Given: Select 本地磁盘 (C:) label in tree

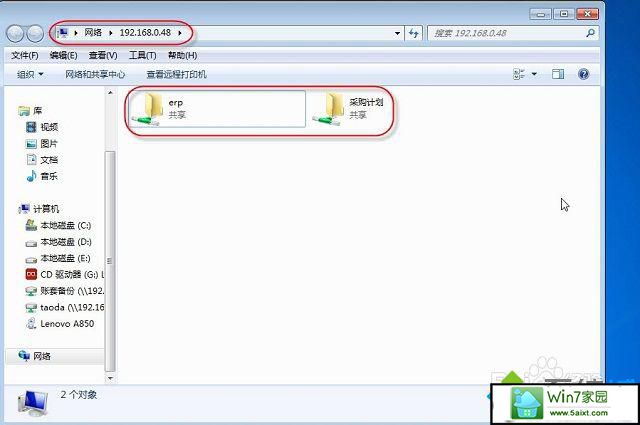Looking at the screenshot, I should click(x=66, y=225).
